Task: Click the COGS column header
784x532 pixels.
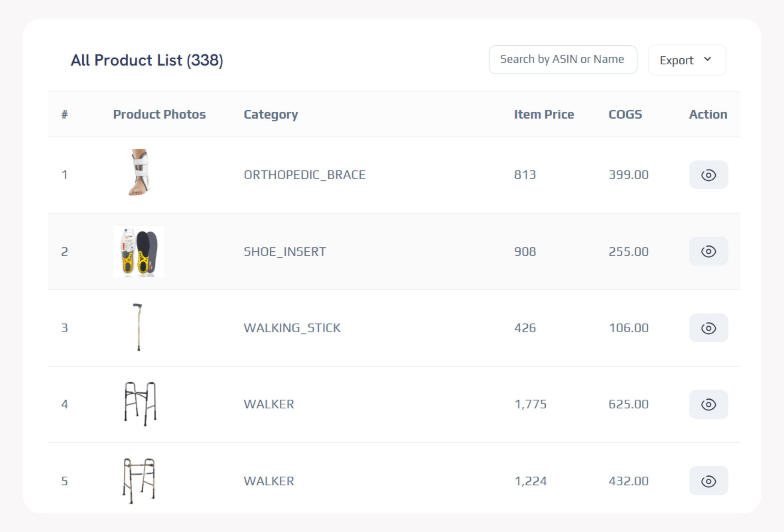Action: pos(625,114)
